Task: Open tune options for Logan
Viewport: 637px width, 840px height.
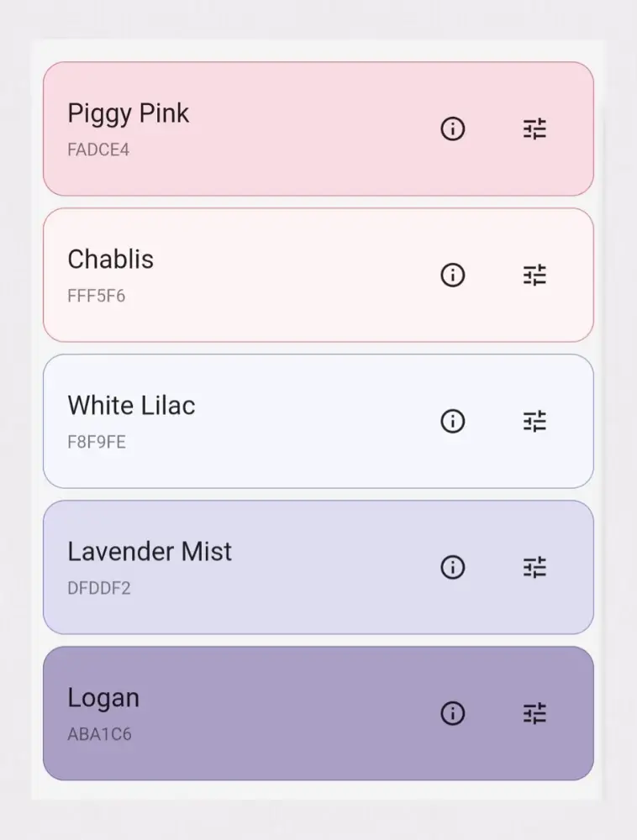Action: [x=534, y=713]
